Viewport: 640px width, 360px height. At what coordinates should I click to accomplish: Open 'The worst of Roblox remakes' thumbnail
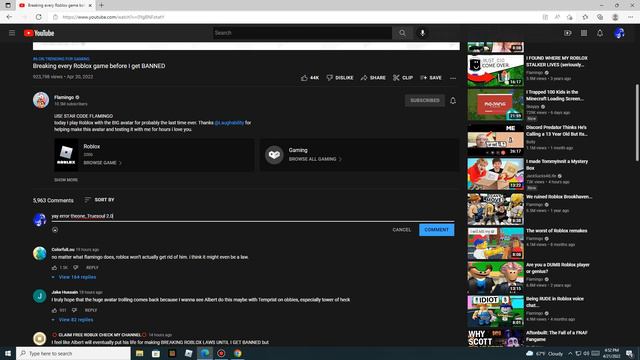[x=496, y=243]
